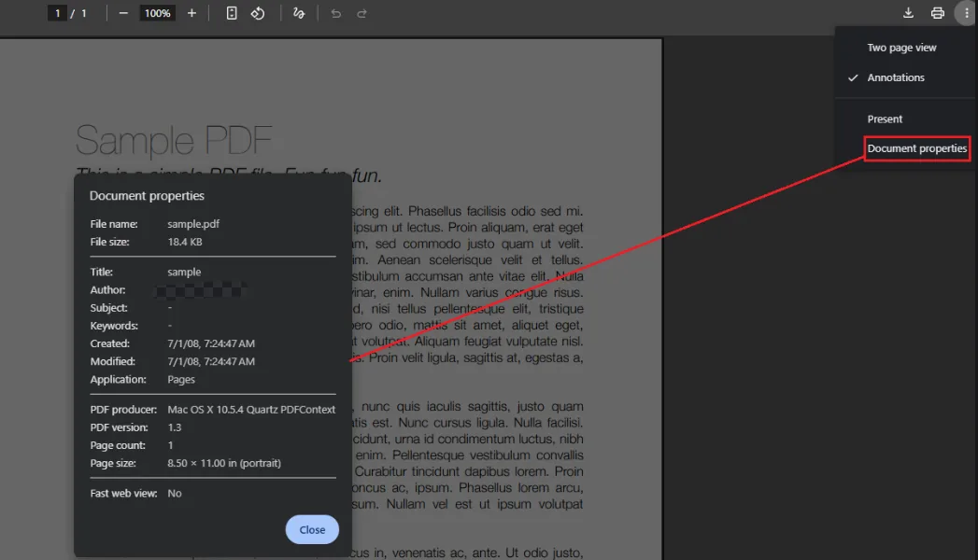Screen dimensions: 978x560
Task: Click the Document properties dialog heading
Action: tap(147, 196)
